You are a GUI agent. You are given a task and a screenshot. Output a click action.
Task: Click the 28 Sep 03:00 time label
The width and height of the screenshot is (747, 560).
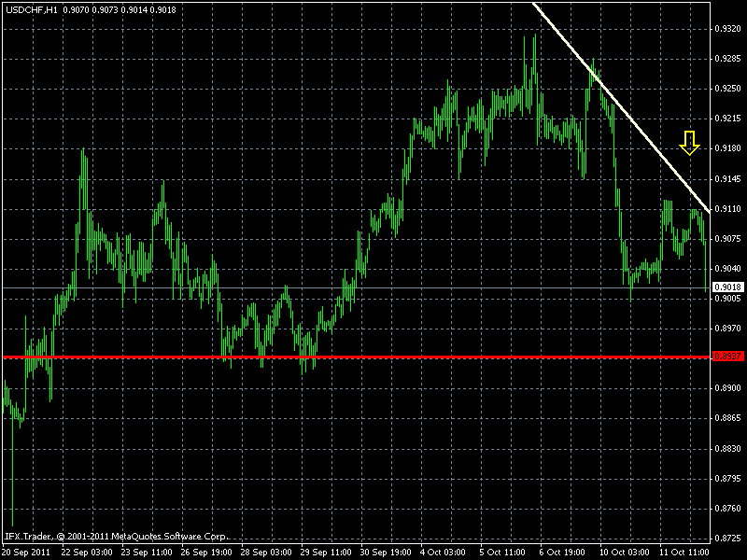[266, 553]
